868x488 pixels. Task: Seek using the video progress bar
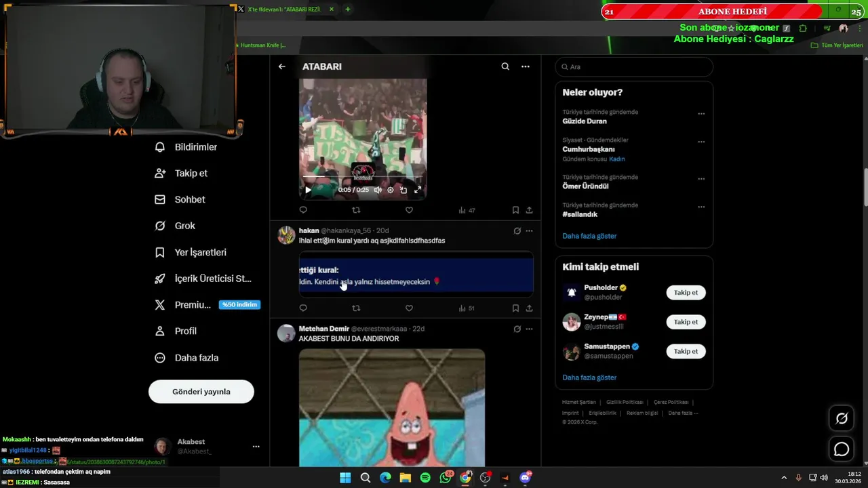coord(363,178)
